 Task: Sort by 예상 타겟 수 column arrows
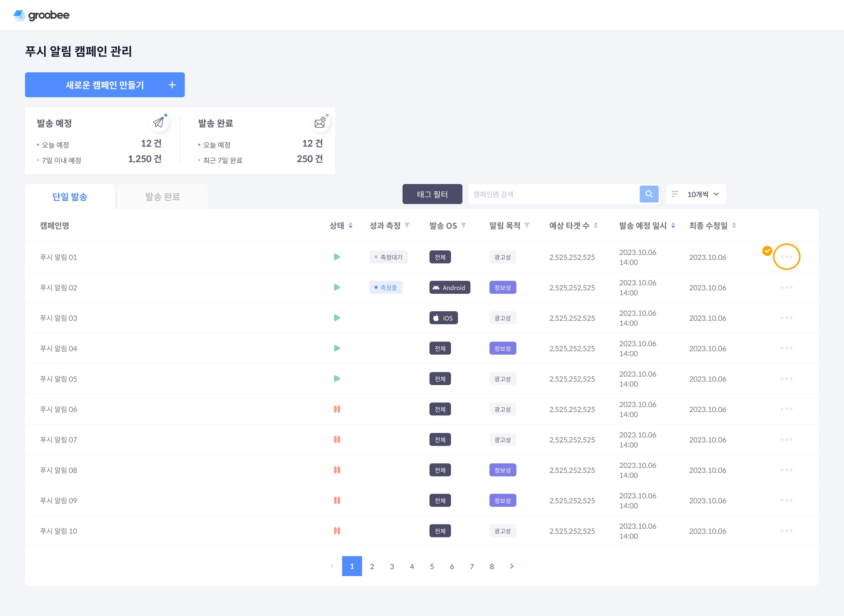(596, 225)
